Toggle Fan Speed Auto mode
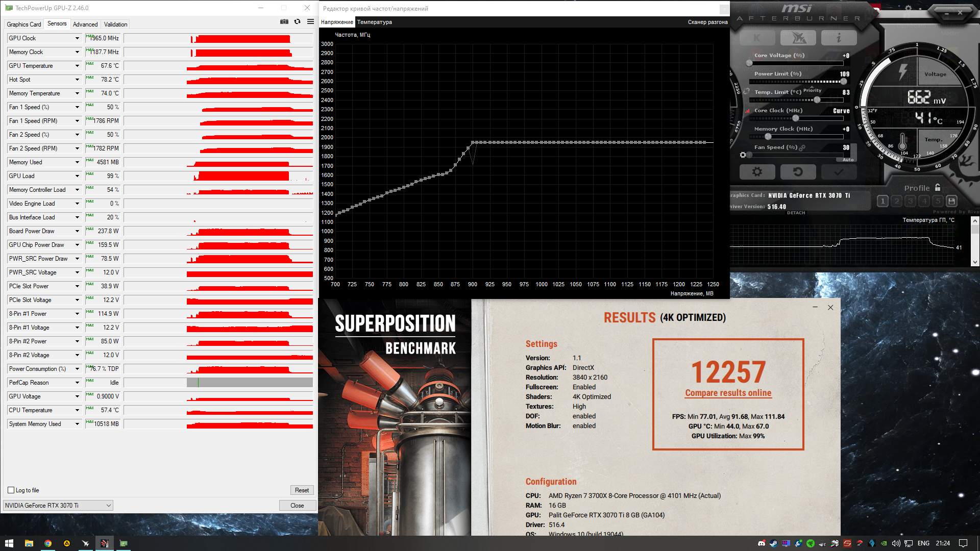The width and height of the screenshot is (980, 551). pos(848,160)
